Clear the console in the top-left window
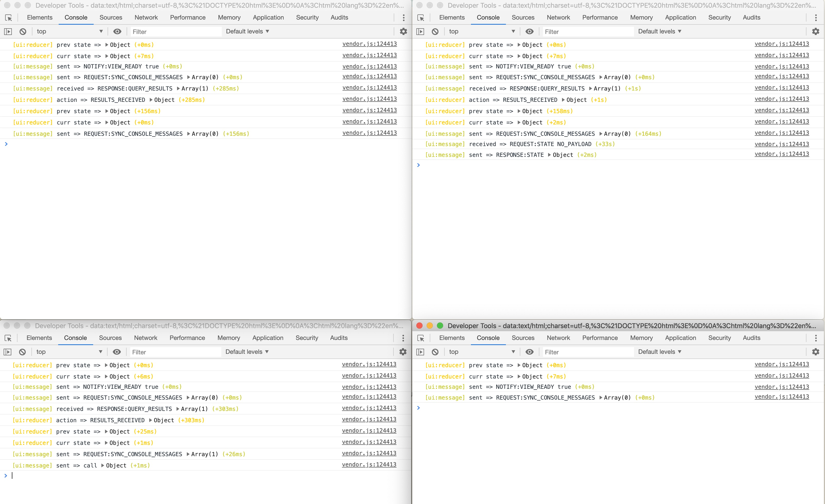This screenshot has width=825, height=504. [23, 31]
